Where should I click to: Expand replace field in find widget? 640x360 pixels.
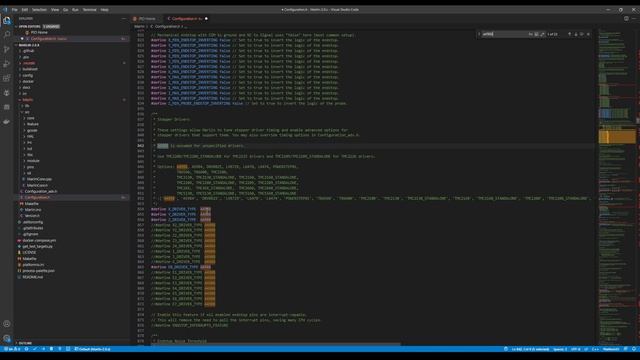479,34
